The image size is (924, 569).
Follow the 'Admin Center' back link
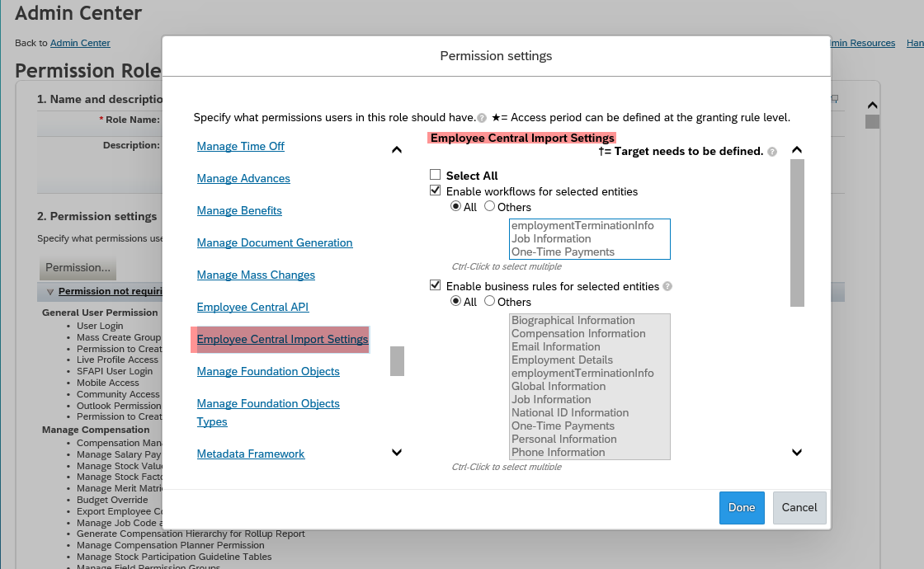80,43
